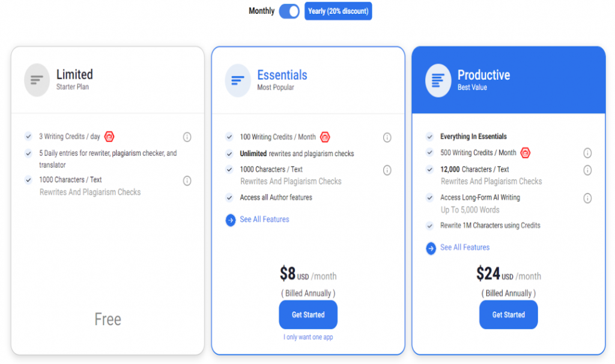The image size is (615, 364).
Task: Click checkmark next to 12,000 Characters / Text
Action: [x=430, y=169]
